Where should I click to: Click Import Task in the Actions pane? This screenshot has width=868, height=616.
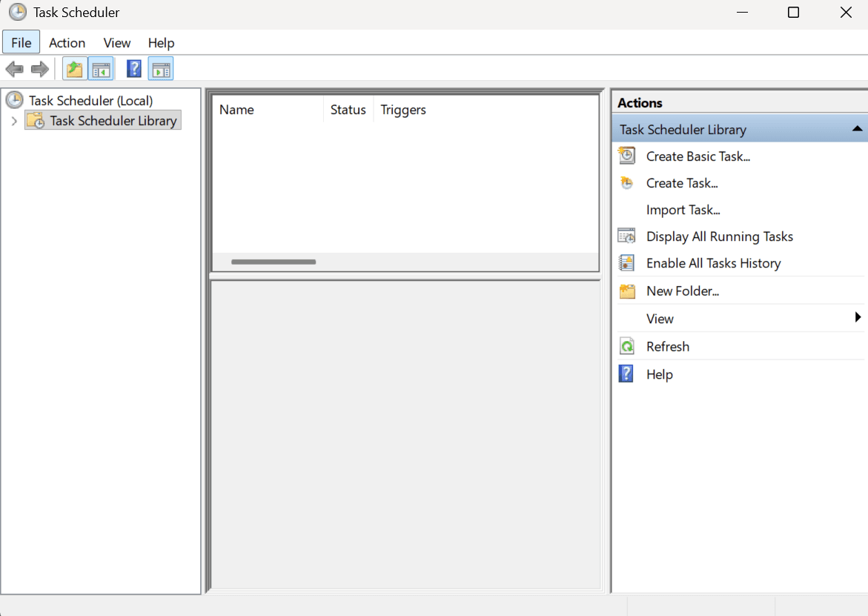point(683,210)
